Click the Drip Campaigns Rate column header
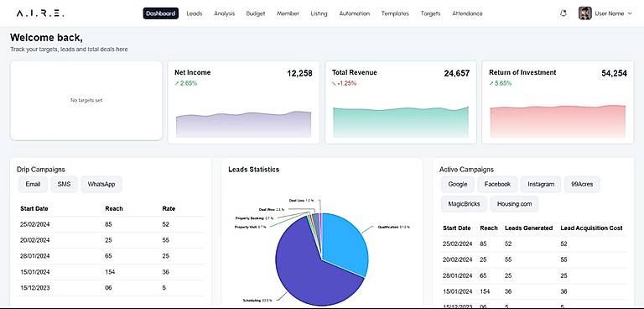Image resolution: width=644 pixels, height=309 pixels. click(169, 208)
